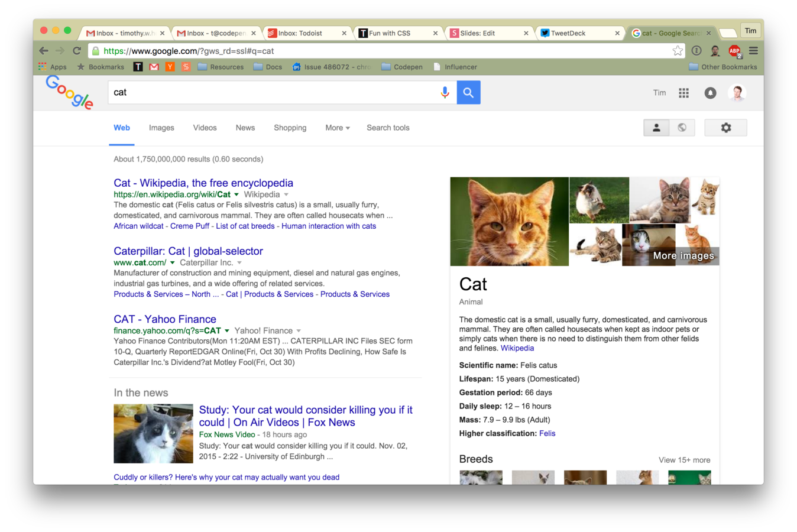Click the browser forward arrow
Viewport: 797px width, 532px height.
[x=60, y=51]
